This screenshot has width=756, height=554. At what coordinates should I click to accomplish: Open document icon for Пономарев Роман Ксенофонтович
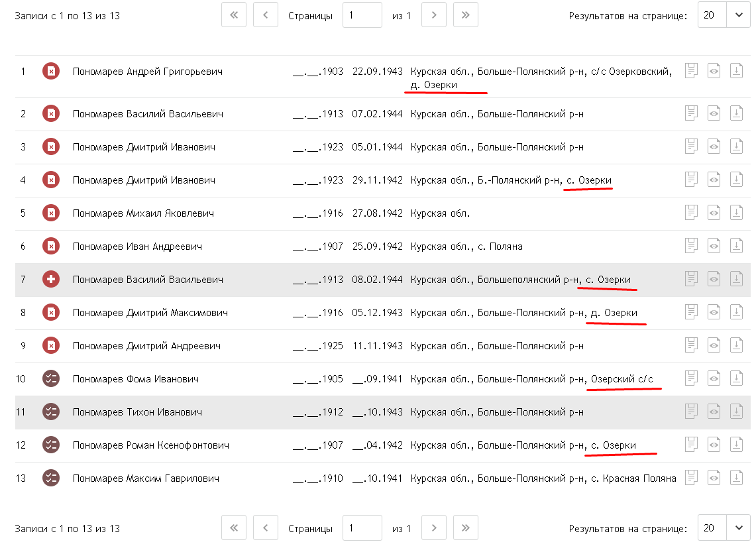691,445
